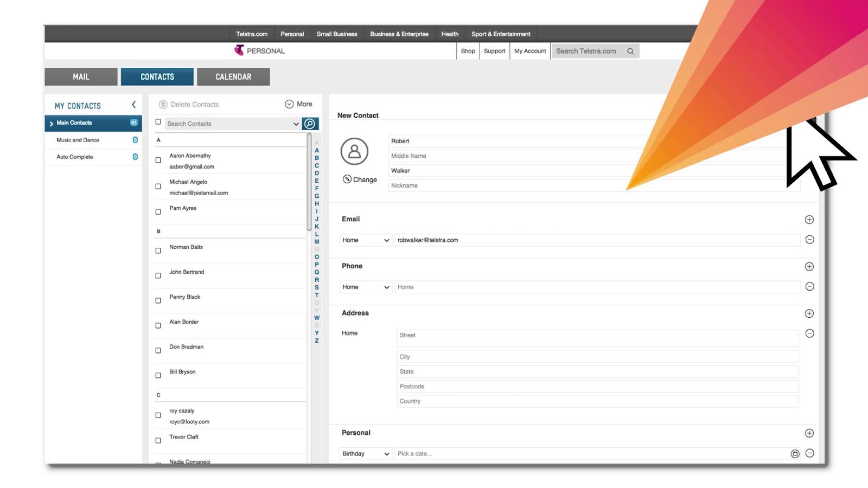Click the Telstra logo next to PERSONAL
The height and width of the screenshot is (488, 868).
point(239,50)
